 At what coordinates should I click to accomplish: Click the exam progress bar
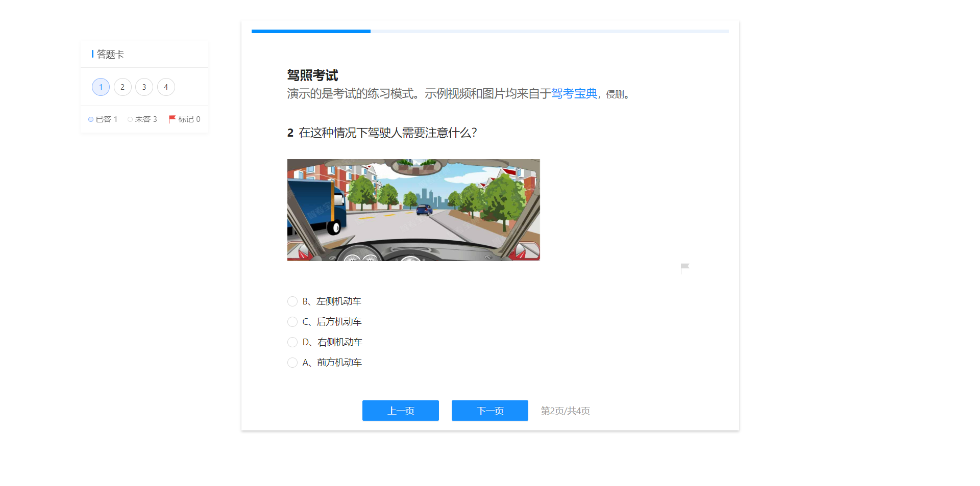tap(490, 32)
